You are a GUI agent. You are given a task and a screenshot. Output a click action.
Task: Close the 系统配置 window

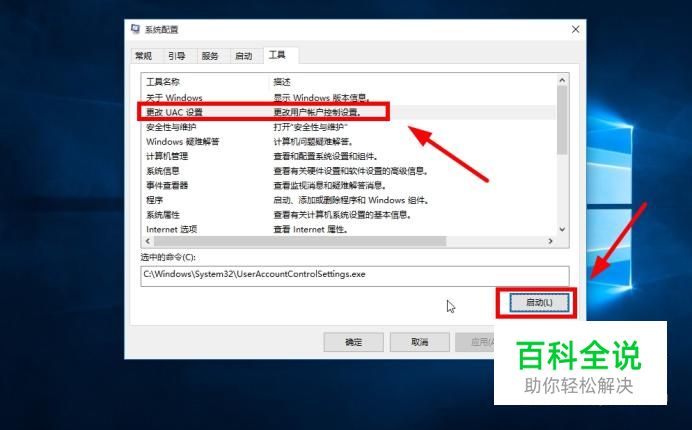[575, 30]
